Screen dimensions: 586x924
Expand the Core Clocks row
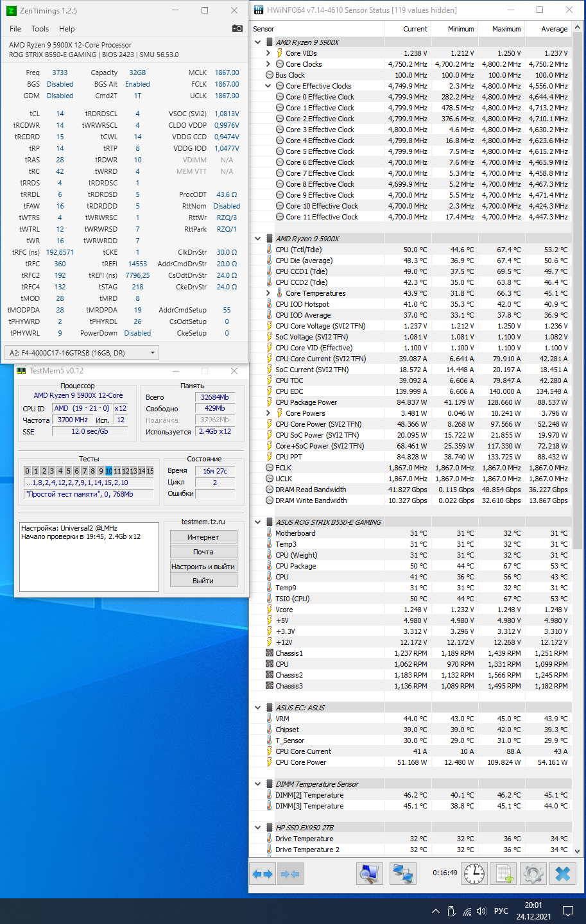tap(268, 64)
